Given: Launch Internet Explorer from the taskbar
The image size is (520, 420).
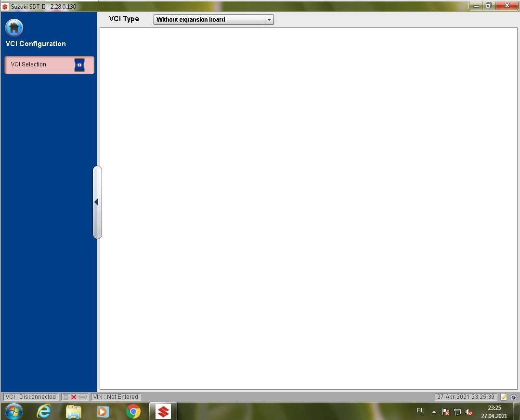Looking at the screenshot, I should 44,411.
